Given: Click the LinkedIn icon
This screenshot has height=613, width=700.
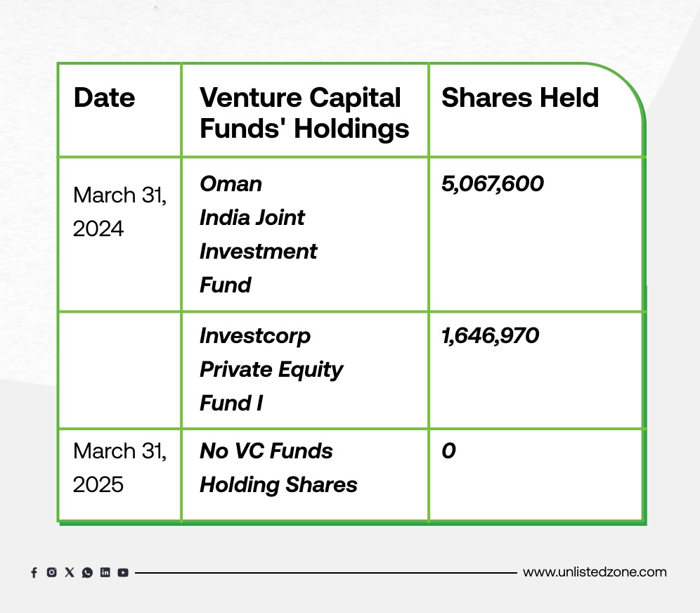Looking at the screenshot, I should tap(105, 572).
